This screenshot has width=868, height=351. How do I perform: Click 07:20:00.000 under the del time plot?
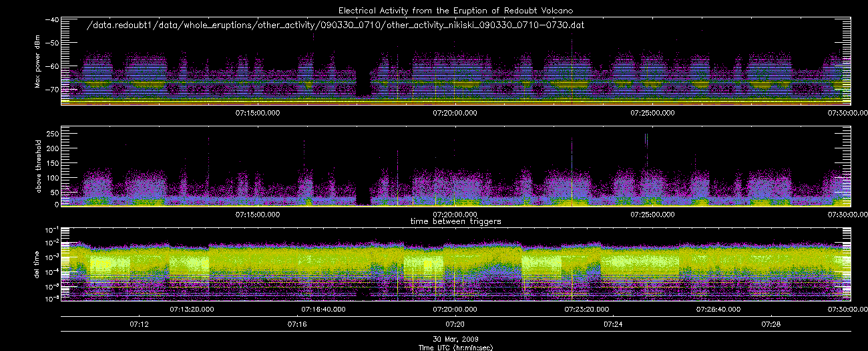(455, 310)
